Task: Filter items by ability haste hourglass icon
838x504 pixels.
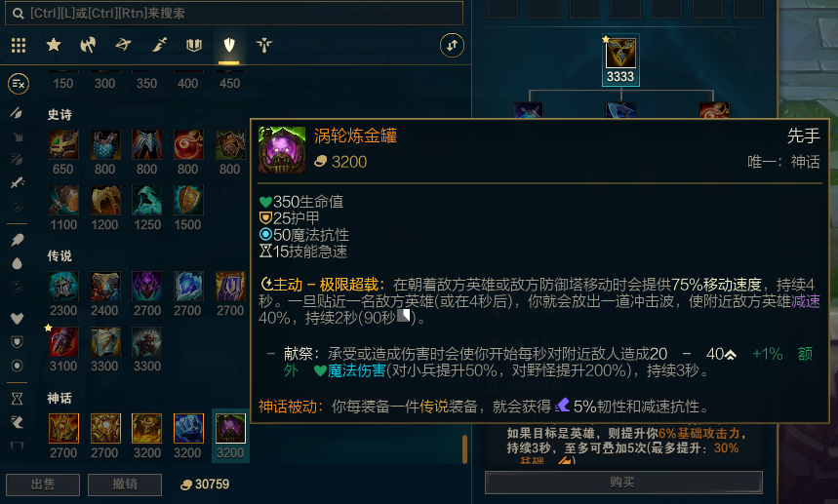Action: [18, 399]
